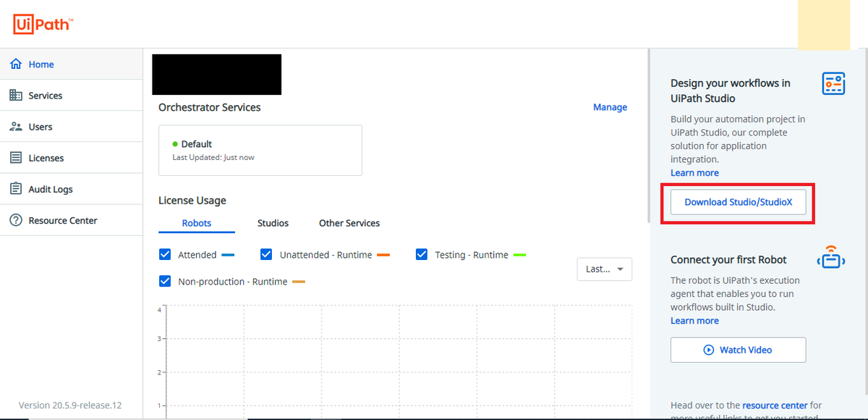Click the orange Unattended - Runtime legend swatch
This screenshot has width=868, height=420.
[383, 255]
